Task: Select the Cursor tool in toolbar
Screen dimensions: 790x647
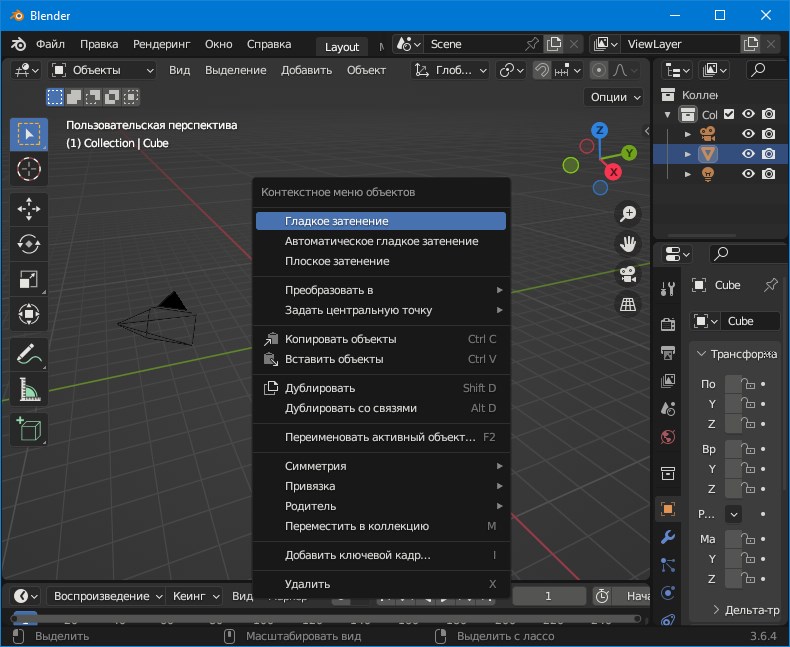Action: click(29, 169)
